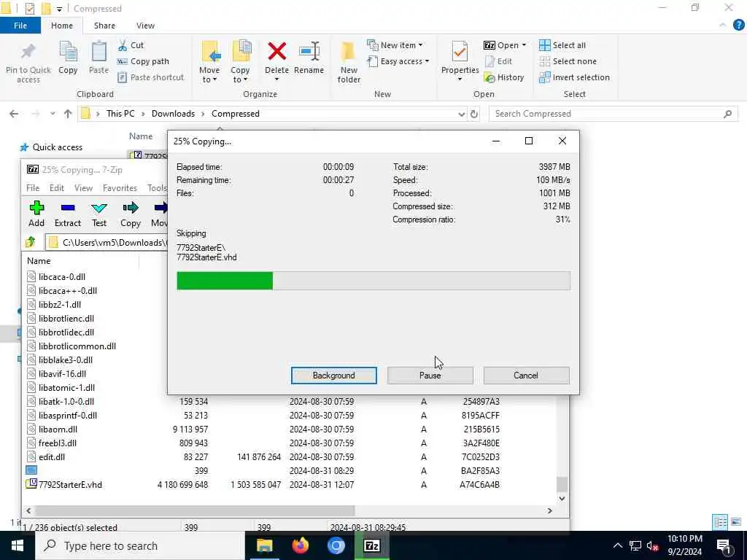The width and height of the screenshot is (747, 560).
Task: Click Copy path in the ribbon
Action: pos(143,61)
